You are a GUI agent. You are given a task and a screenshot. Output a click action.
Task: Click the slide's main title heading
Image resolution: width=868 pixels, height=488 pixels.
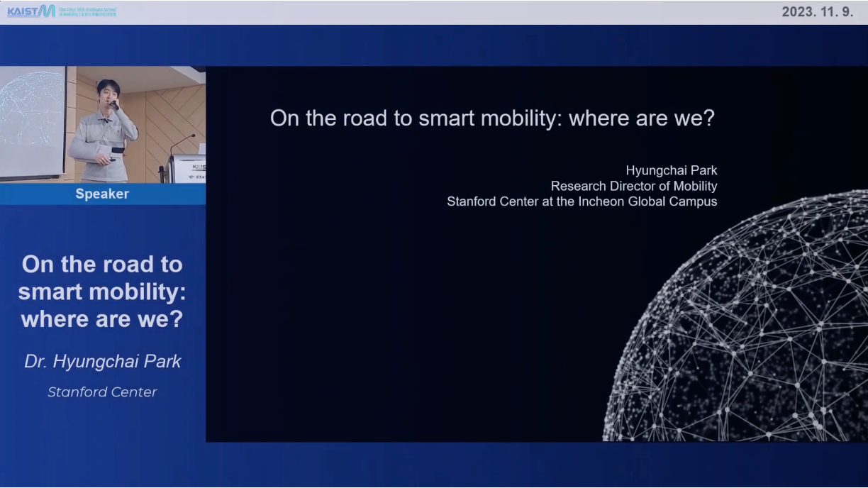point(492,118)
